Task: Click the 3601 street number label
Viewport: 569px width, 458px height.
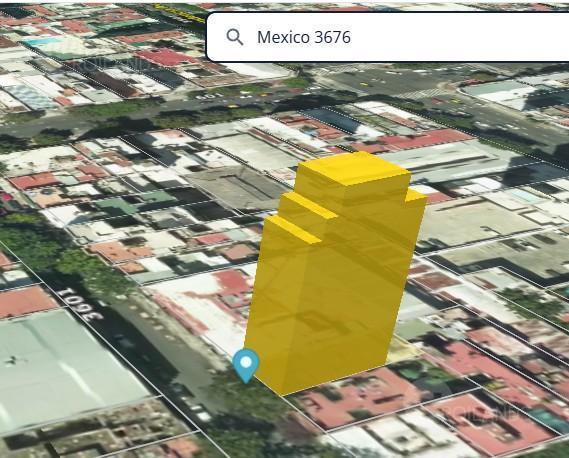Action: click(x=80, y=304)
